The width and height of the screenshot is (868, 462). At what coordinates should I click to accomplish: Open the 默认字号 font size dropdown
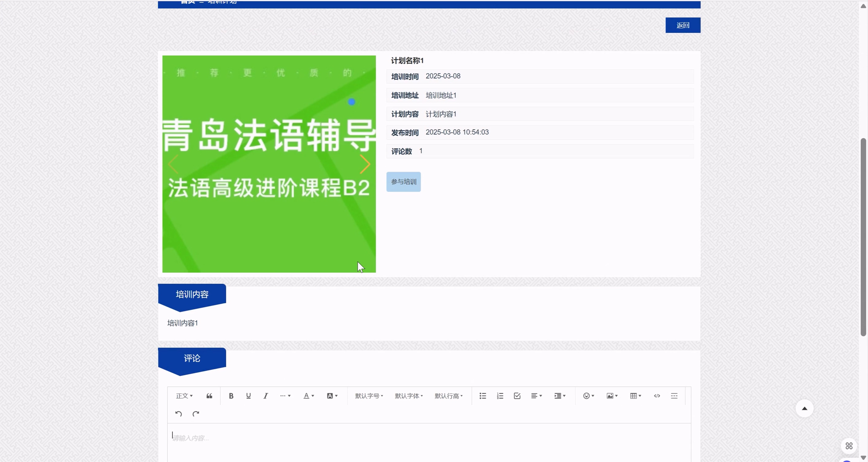point(369,396)
